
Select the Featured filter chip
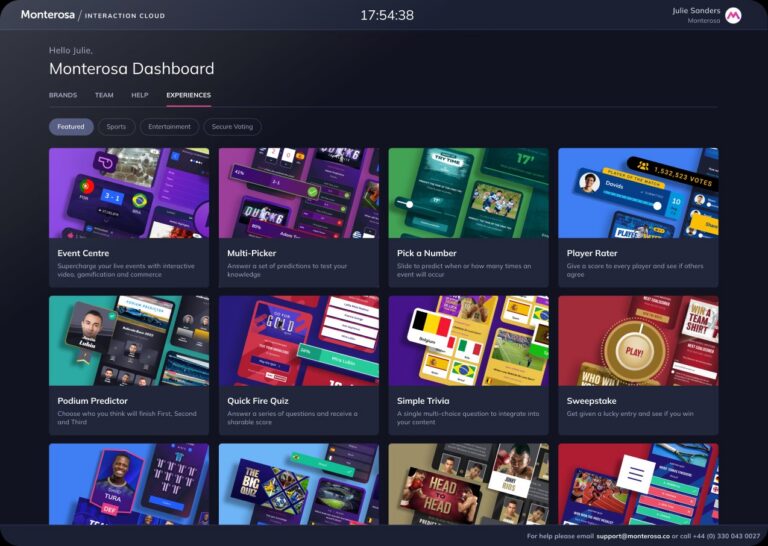point(71,127)
